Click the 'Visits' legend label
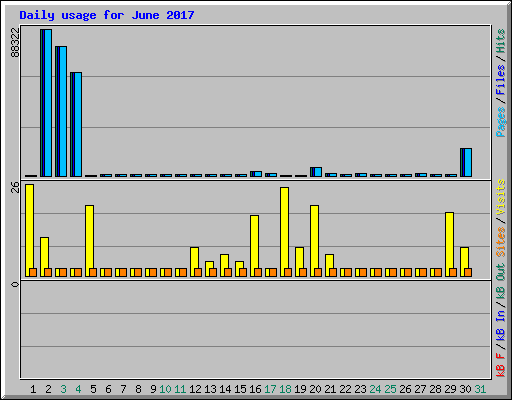This screenshot has height=400, width=512. (x=500, y=197)
